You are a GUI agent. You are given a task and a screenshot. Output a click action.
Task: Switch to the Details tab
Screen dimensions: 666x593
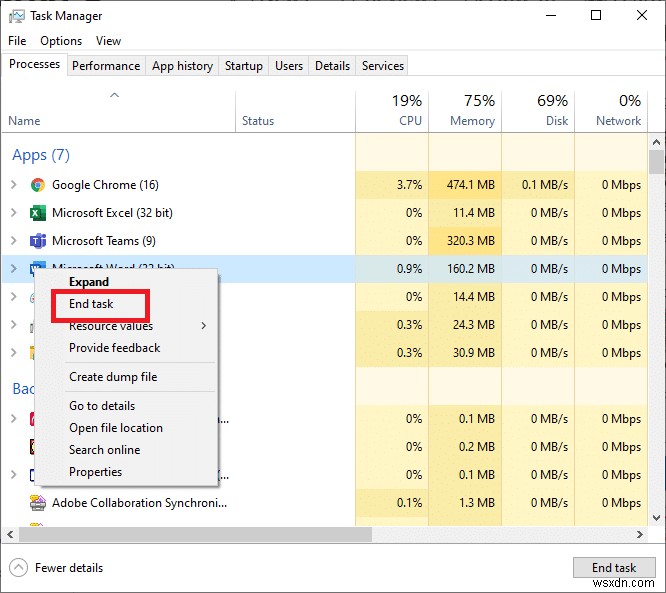coord(333,66)
